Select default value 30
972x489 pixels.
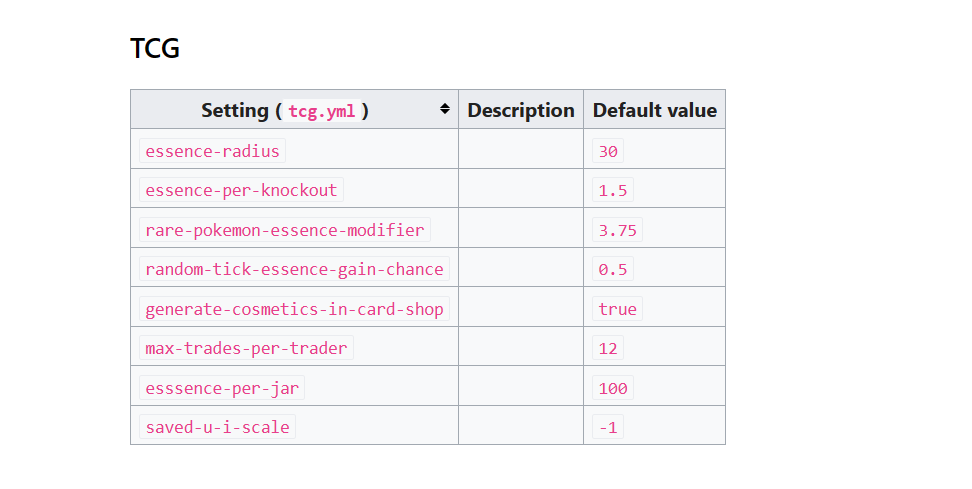[608, 151]
